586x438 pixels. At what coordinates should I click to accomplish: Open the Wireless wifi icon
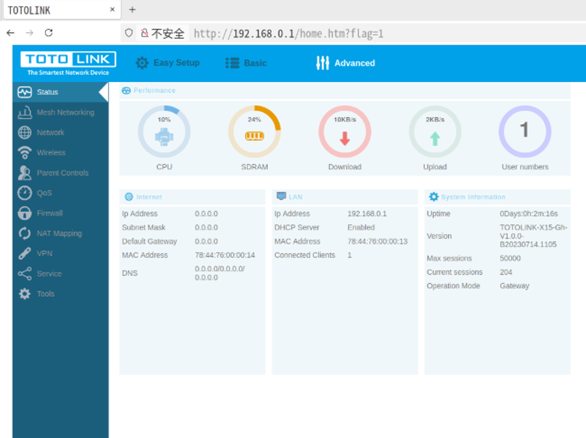25,152
